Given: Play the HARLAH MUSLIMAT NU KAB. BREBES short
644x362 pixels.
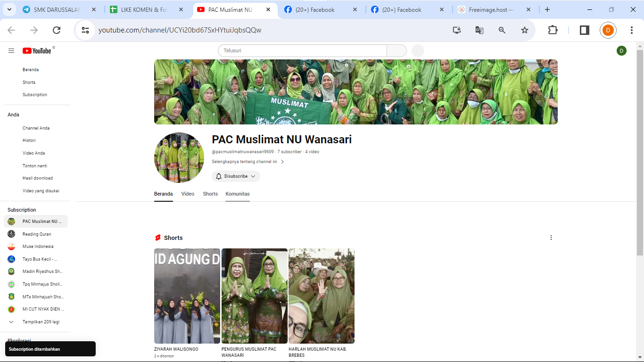Looking at the screenshot, I should (322, 296).
